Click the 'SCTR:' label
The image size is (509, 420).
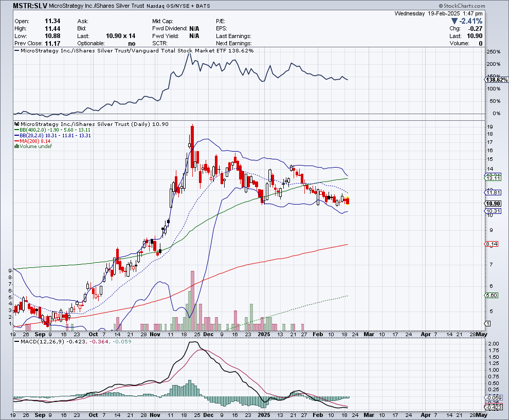pos(160,43)
